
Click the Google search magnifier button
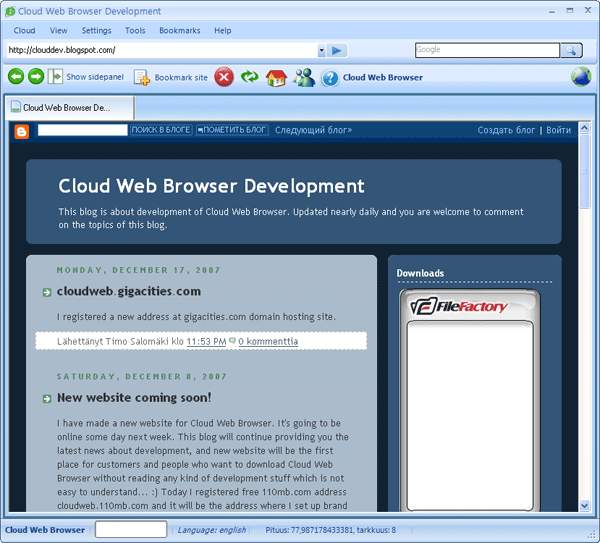[x=571, y=50]
